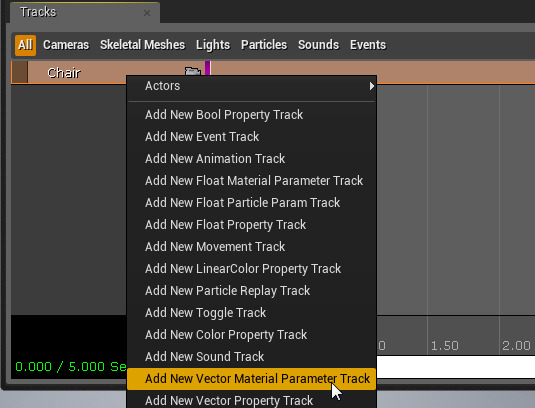Choose Add New Animation Track

pyautogui.click(x=252, y=159)
